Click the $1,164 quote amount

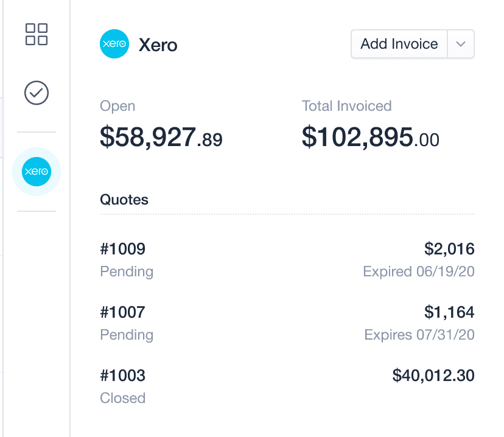tap(449, 312)
